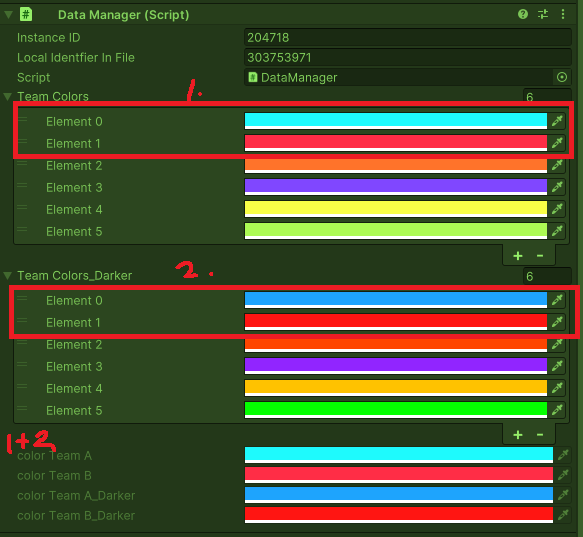Open Data Manager three-dot context menu
The image size is (583, 537).
tap(563, 15)
